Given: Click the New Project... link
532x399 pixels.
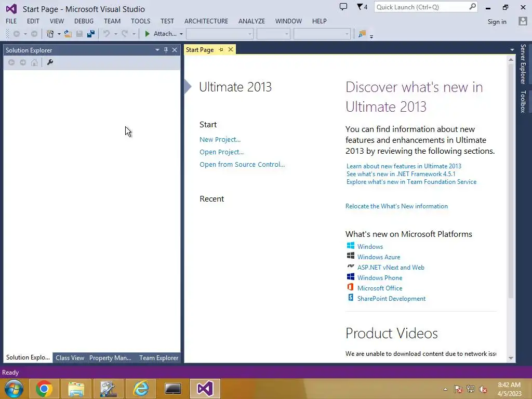Looking at the screenshot, I should pyautogui.click(x=220, y=139).
